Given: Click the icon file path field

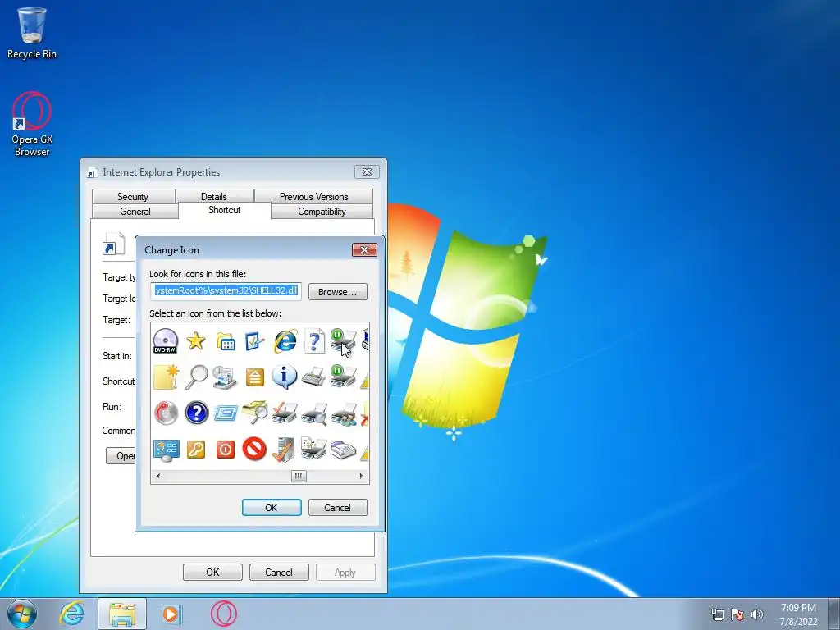Looking at the screenshot, I should [226, 291].
